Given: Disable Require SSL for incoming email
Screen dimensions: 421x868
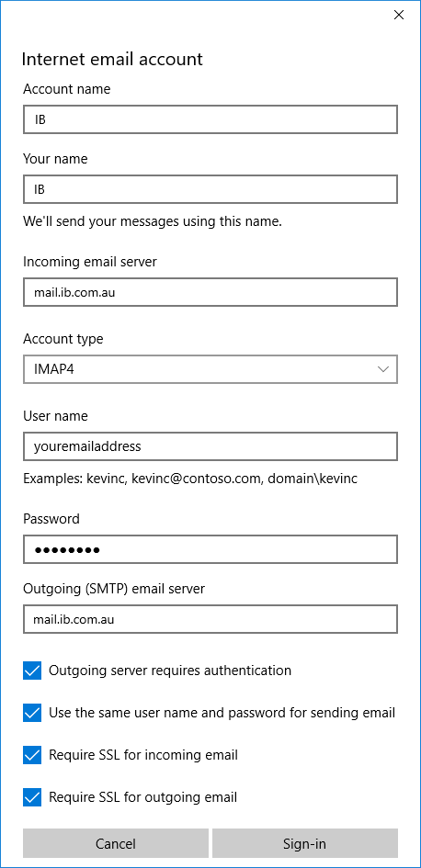Looking at the screenshot, I should 32,754.
